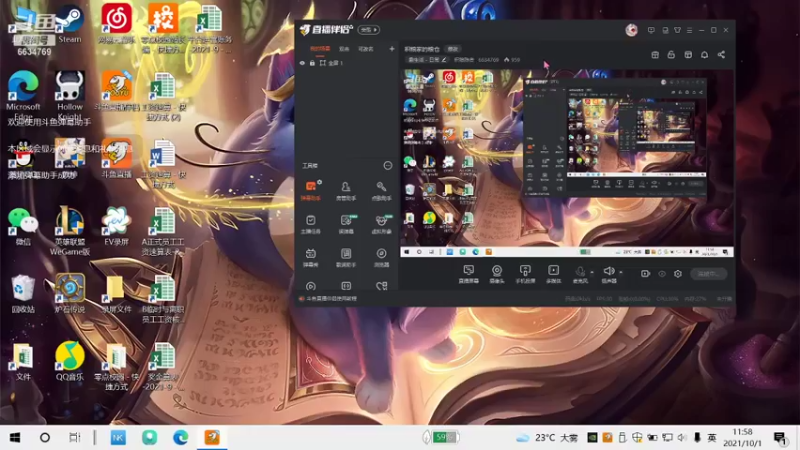Open the 弹幕姬 TV-face tool
Viewport: 800px width, 450px height.
[310, 258]
